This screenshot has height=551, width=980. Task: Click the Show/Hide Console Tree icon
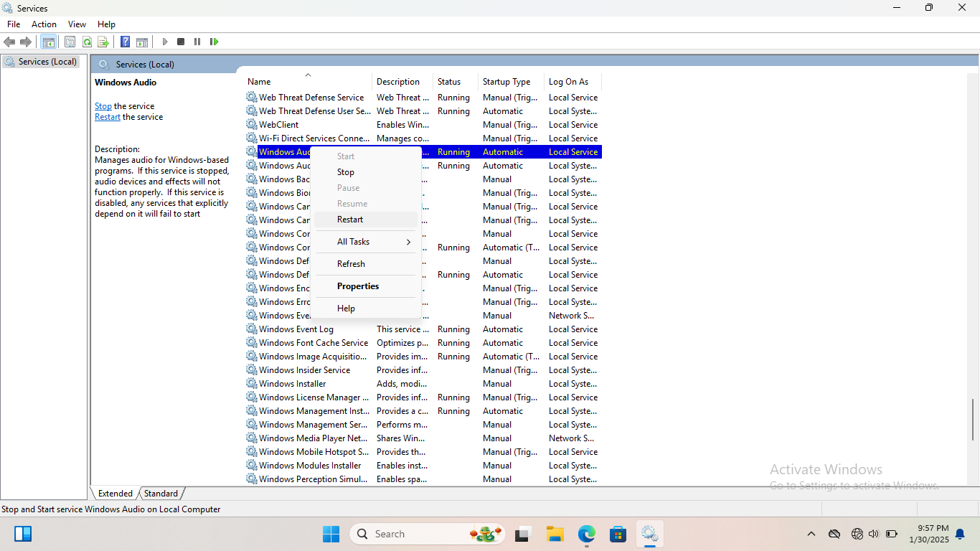click(48, 42)
